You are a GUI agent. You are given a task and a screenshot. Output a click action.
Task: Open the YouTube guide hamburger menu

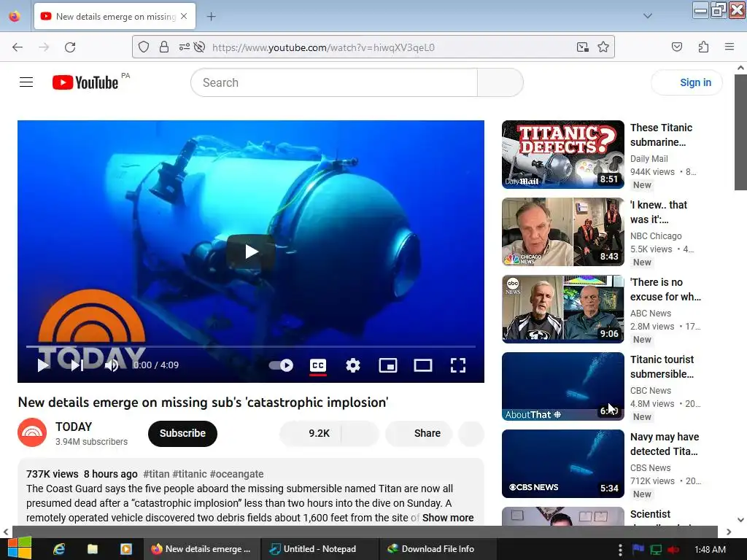[x=26, y=82]
